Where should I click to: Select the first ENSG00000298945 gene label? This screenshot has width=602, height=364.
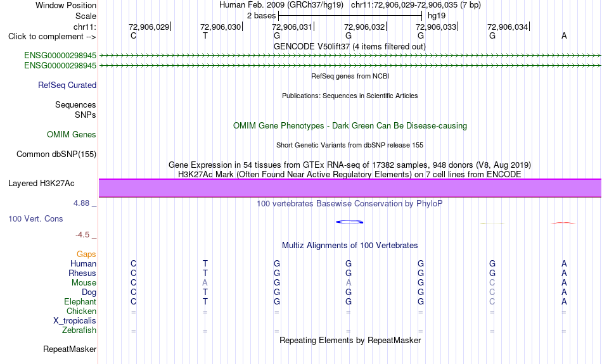coord(60,55)
